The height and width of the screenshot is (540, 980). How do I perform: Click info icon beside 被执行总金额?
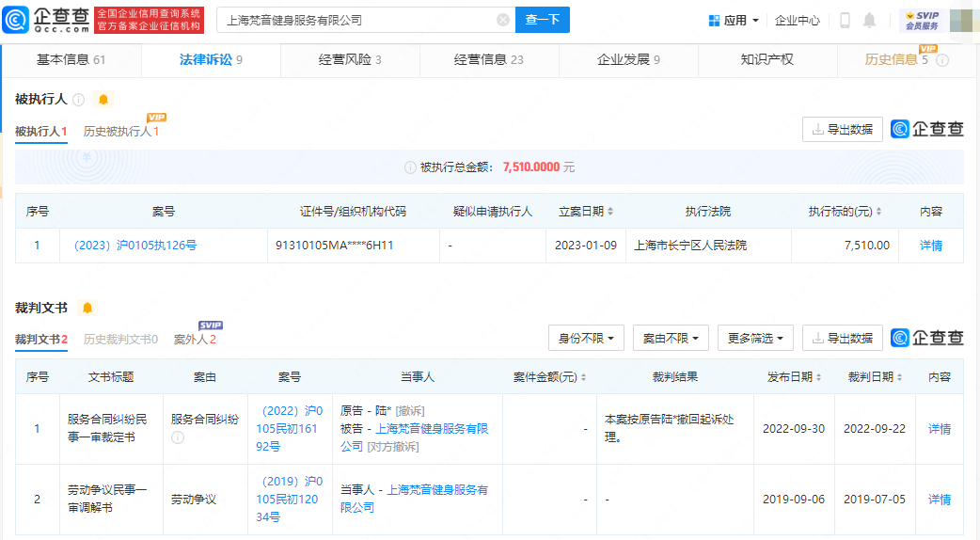pos(410,167)
